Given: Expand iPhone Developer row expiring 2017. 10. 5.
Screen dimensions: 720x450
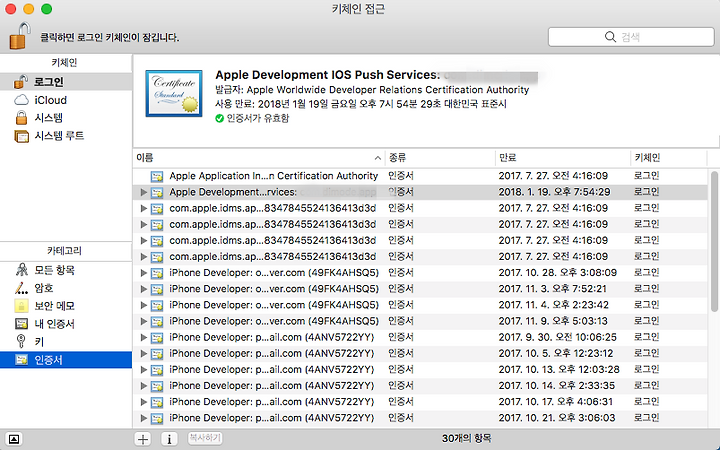Looking at the screenshot, I should (144, 354).
